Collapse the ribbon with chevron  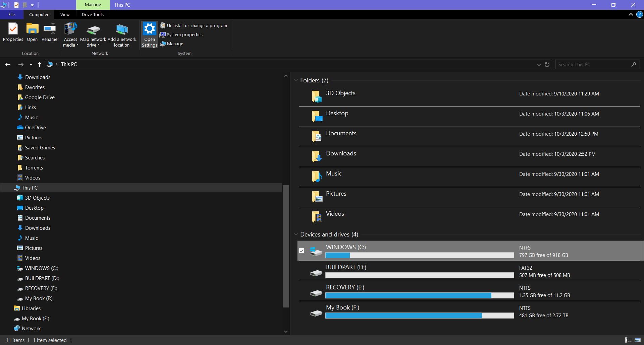pos(631,14)
